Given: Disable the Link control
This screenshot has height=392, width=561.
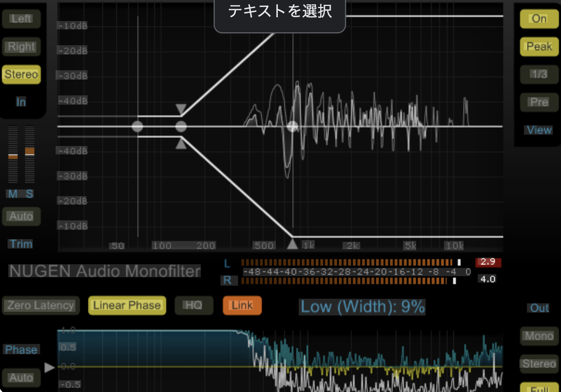Looking at the screenshot, I should pos(242,305).
